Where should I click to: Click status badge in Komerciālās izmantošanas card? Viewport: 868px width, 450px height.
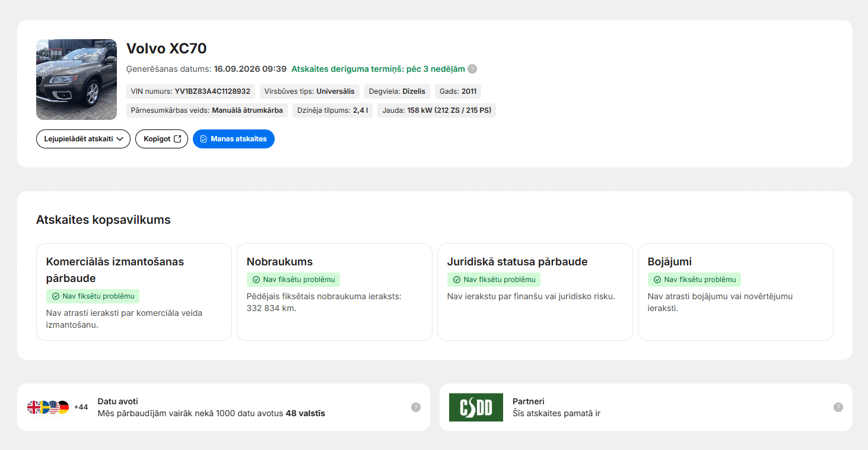93,296
